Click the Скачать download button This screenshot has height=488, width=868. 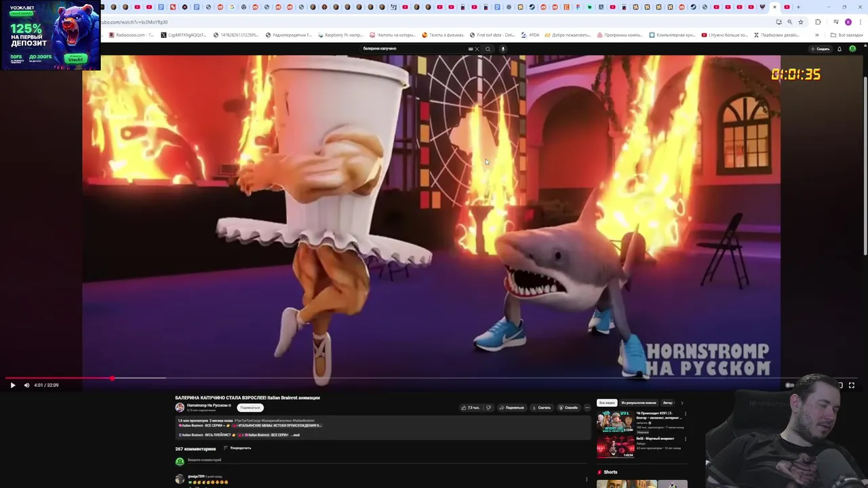tap(540, 407)
